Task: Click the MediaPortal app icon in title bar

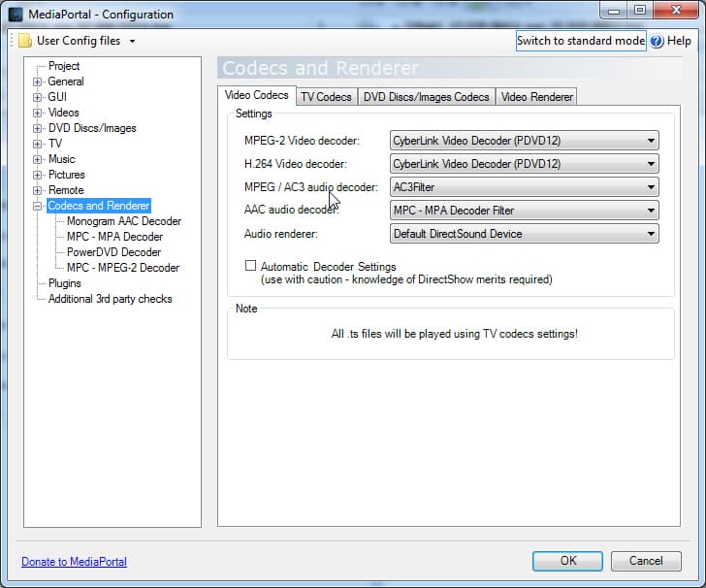Action: point(16,15)
